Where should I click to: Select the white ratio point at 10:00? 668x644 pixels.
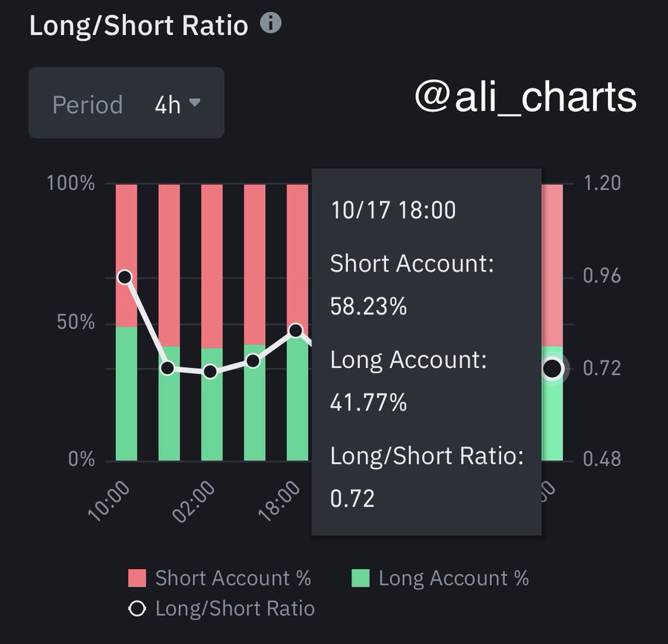pyautogui.click(x=125, y=277)
